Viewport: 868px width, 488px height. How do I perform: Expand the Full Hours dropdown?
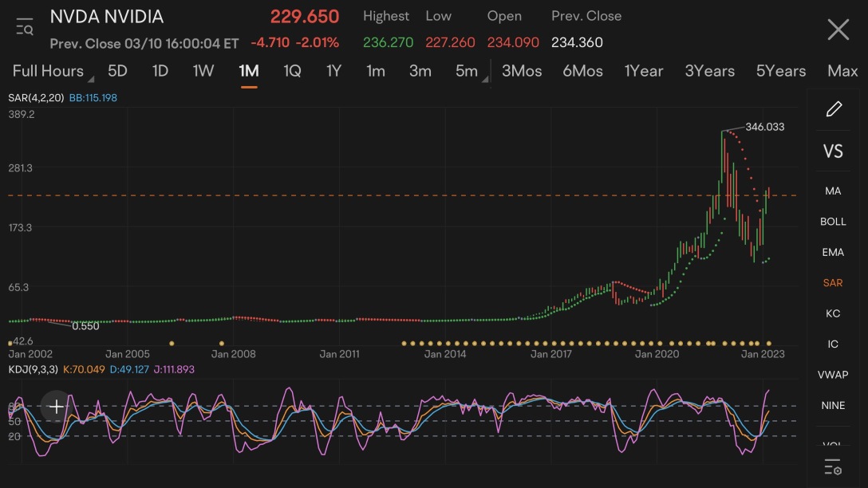coord(53,71)
